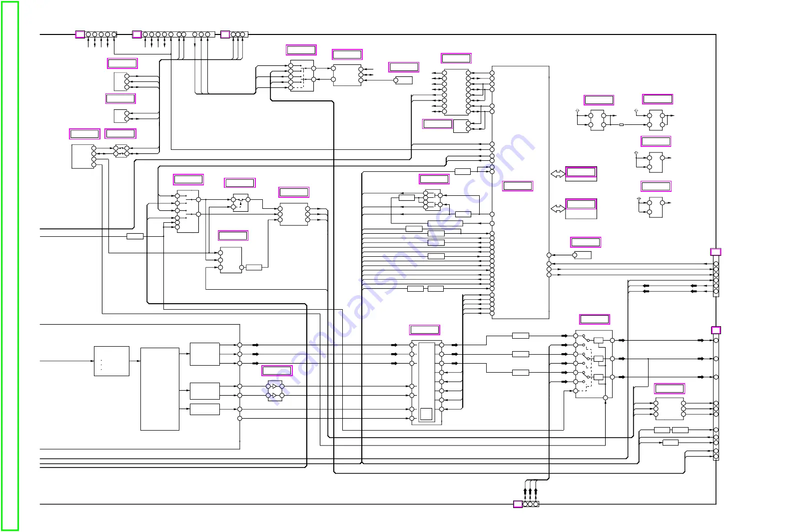Open the magenta link box above the three-switch selector block
This screenshot has height=532, width=791.
[x=595, y=319]
